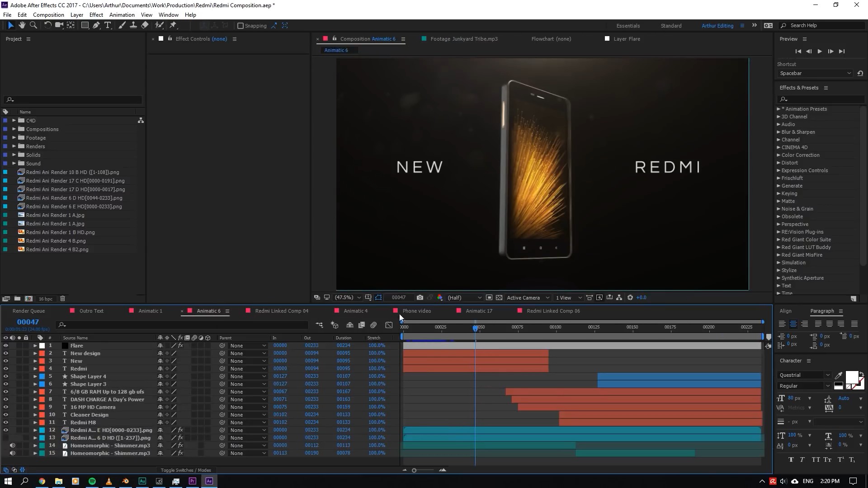This screenshot has height=488, width=868.
Task: Open the Animation menu
Action: coord(122,15)
